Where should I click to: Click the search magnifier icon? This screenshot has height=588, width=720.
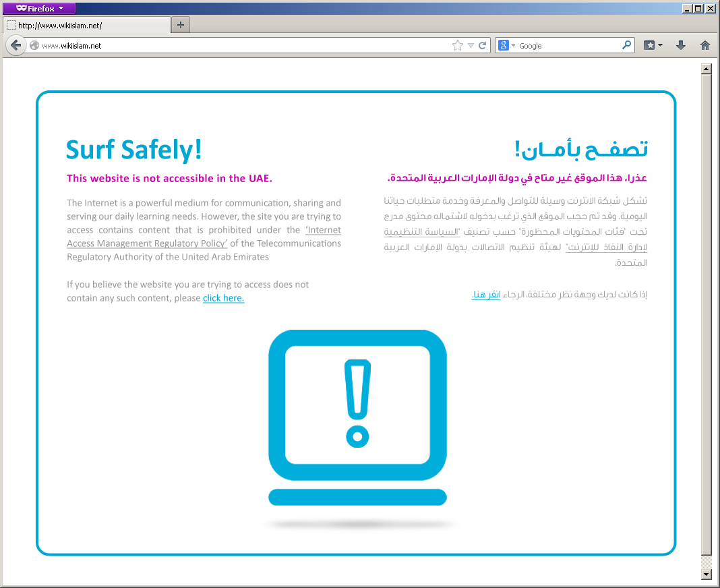point(626,45)
